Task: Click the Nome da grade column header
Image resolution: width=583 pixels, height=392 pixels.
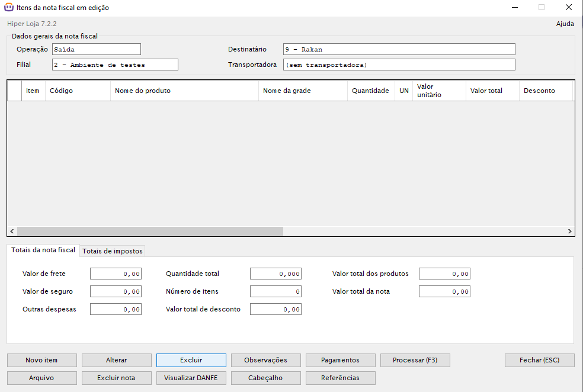Action: pos(303,91)
